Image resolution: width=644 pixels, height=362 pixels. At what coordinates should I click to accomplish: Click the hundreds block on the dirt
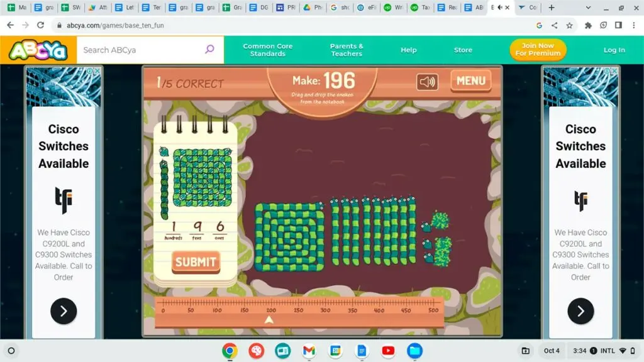(289, 236)
